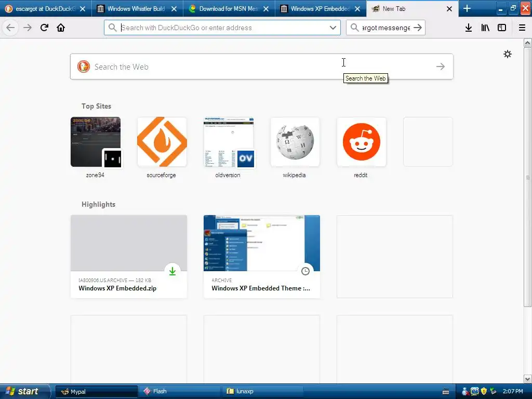The image size is (532, 399).
Task: Click the green download icon on highlight
Action: [x=172, y=271]
